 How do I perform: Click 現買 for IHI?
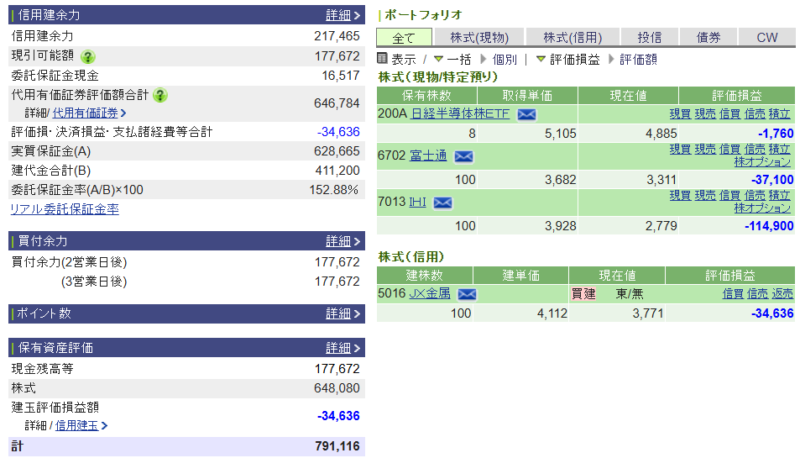[x=680, y=195]
